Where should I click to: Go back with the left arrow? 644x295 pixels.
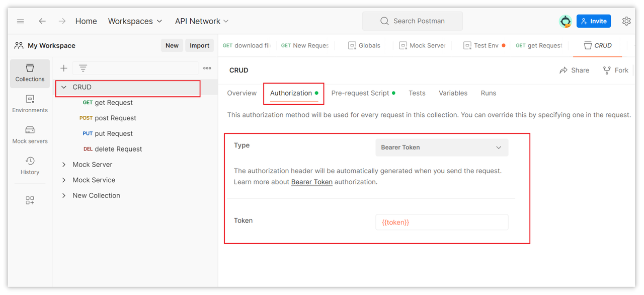42,21
